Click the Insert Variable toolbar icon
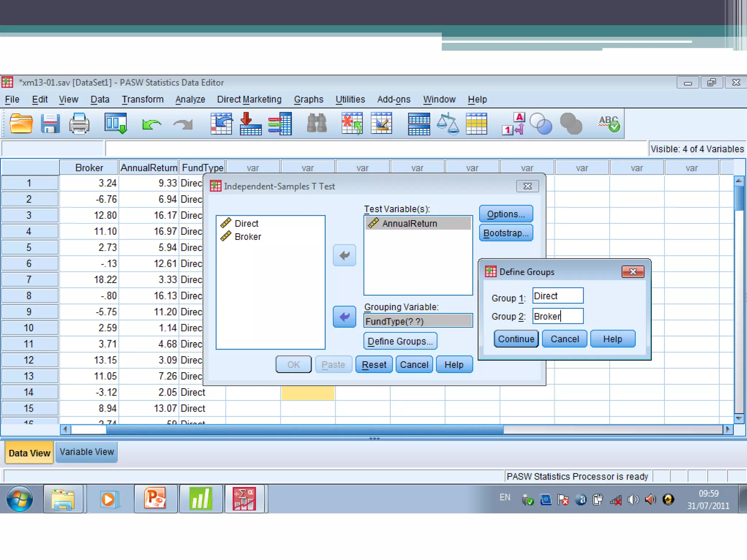 (381, 124)
